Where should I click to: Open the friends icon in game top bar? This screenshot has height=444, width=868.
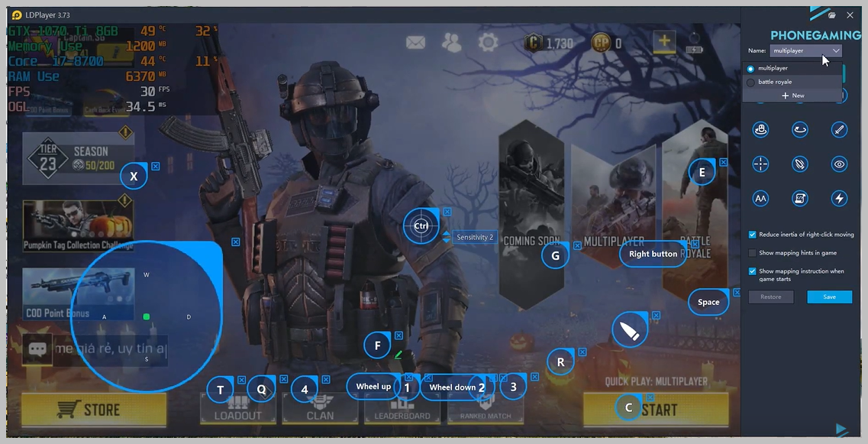tap(452, 42)
